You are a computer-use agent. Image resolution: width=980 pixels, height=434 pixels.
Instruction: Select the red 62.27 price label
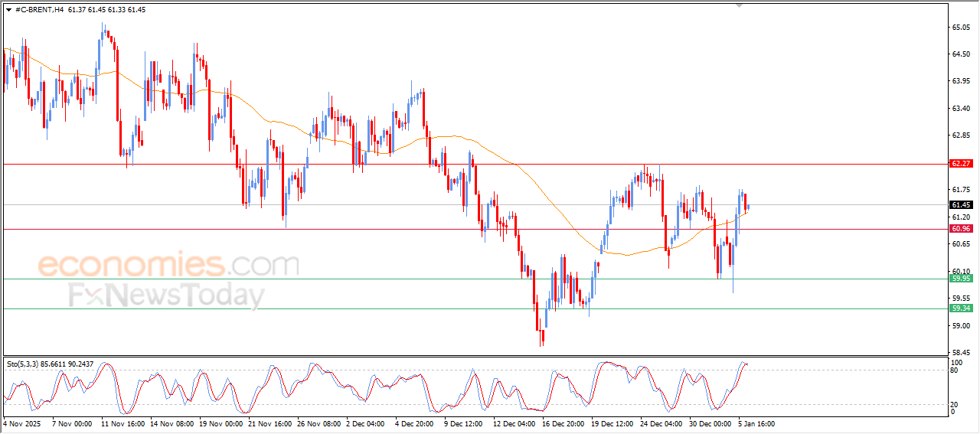tap(961, 164)
